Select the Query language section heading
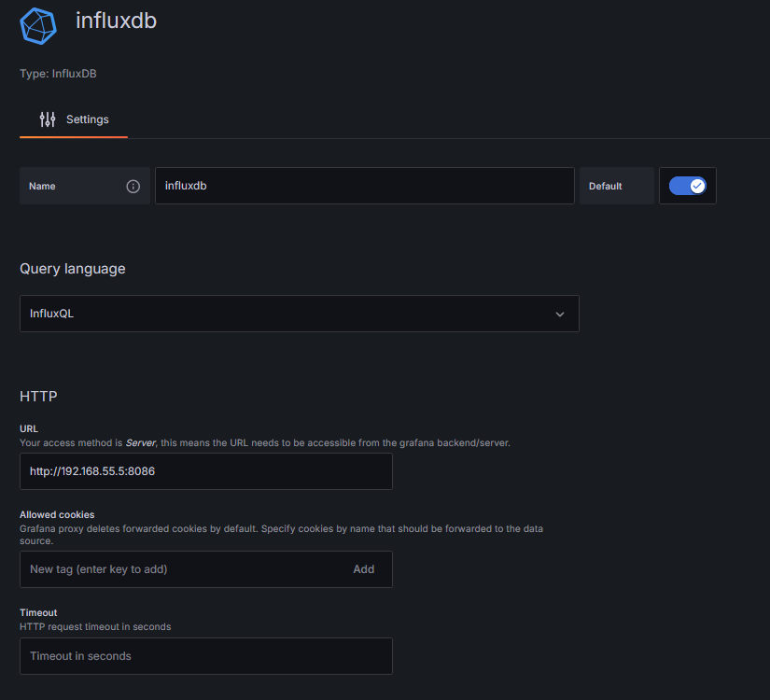The image size is (770, 700). (73, 269)
